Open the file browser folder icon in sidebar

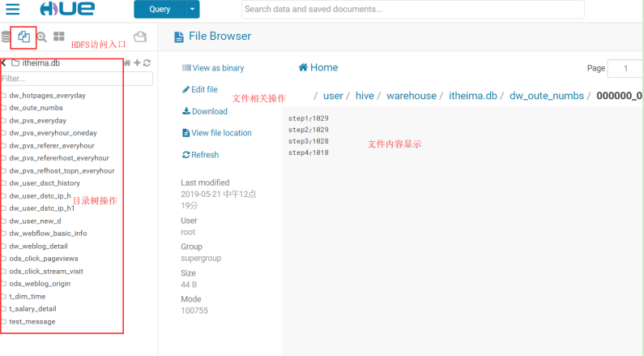point(140,36)
